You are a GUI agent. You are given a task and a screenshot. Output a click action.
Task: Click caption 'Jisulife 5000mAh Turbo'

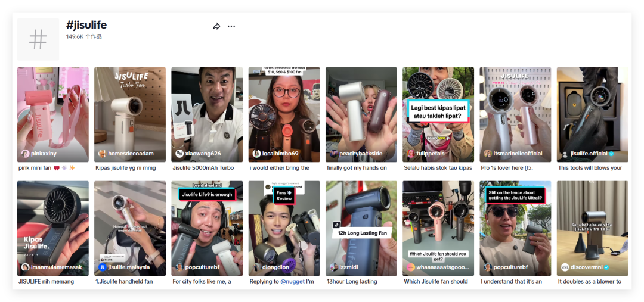203,168
